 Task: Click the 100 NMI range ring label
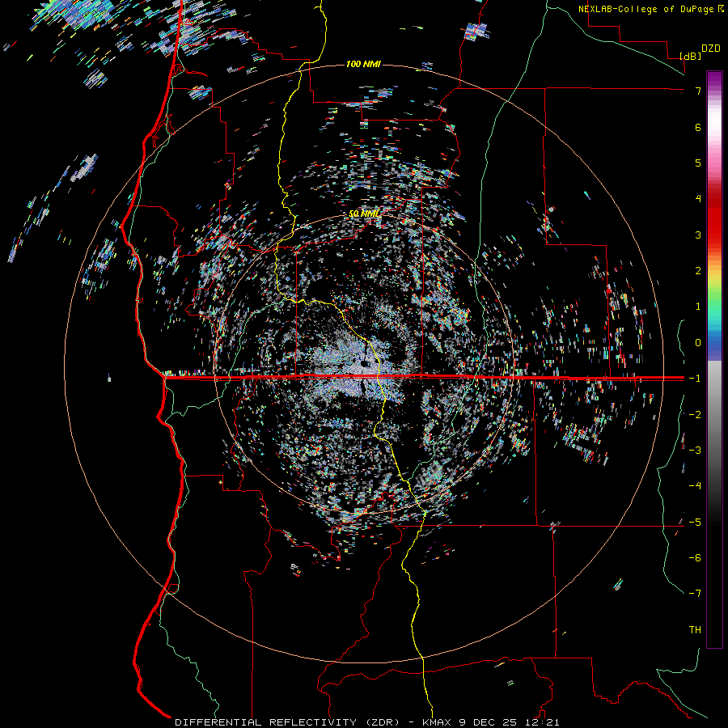coord(363,64)
